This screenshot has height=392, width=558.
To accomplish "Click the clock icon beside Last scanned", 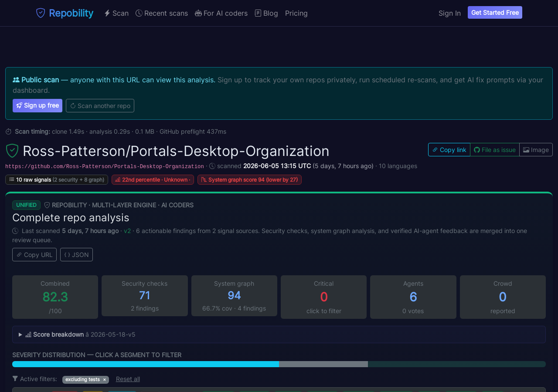I will pos(15,231).
